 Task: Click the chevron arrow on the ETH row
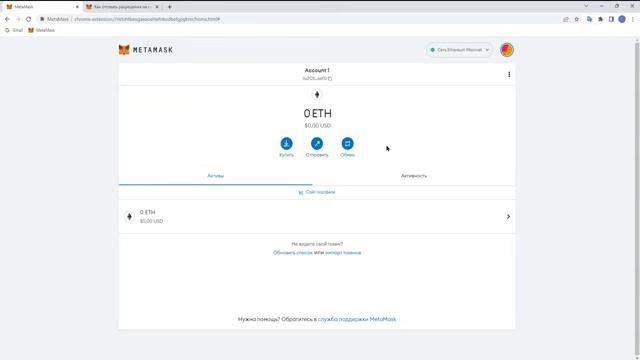(x=508, y=216)
